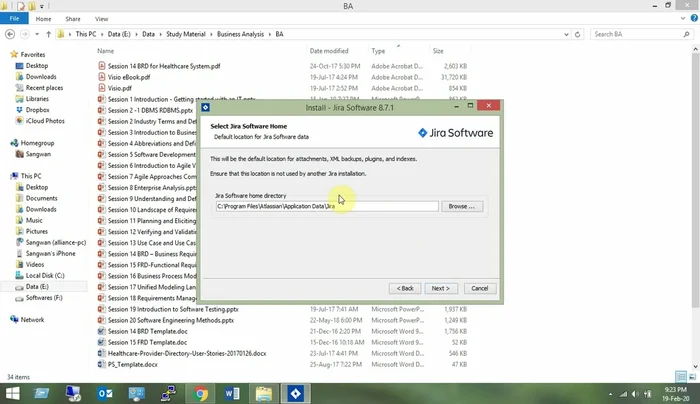This screenshot has width=700, height=404.
Task: Click Browse for Jira home directory
Action: (x=462, y=206)
